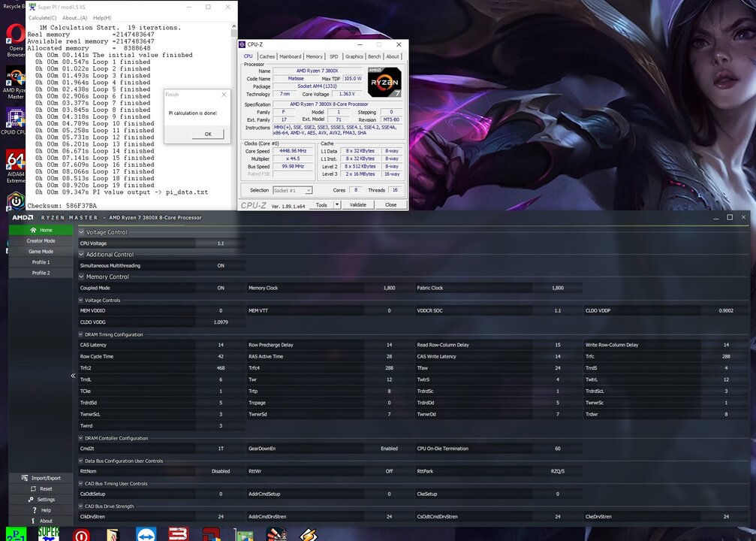Viewport: 756px width, 541px height.
Task: Click Reset in Ryzen Master sidebar
Action: [41, 489]
